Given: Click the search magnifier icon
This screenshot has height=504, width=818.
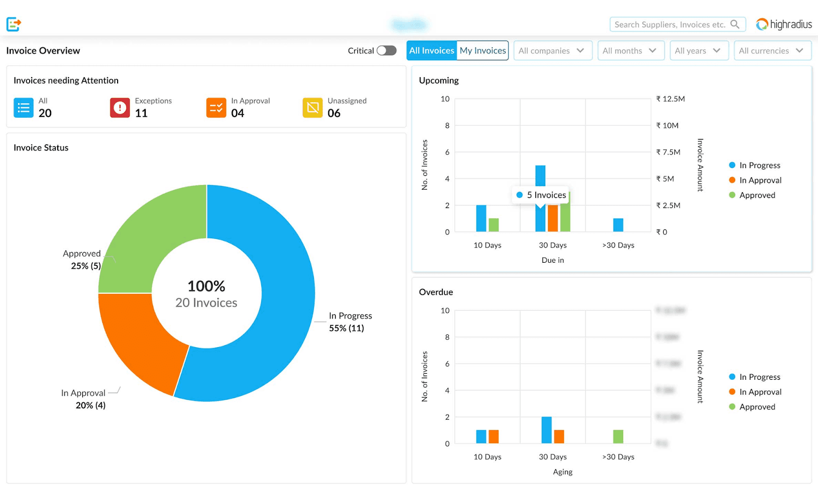Looking at the screenshot, I should pyautogui.click(x=735, y=24).
